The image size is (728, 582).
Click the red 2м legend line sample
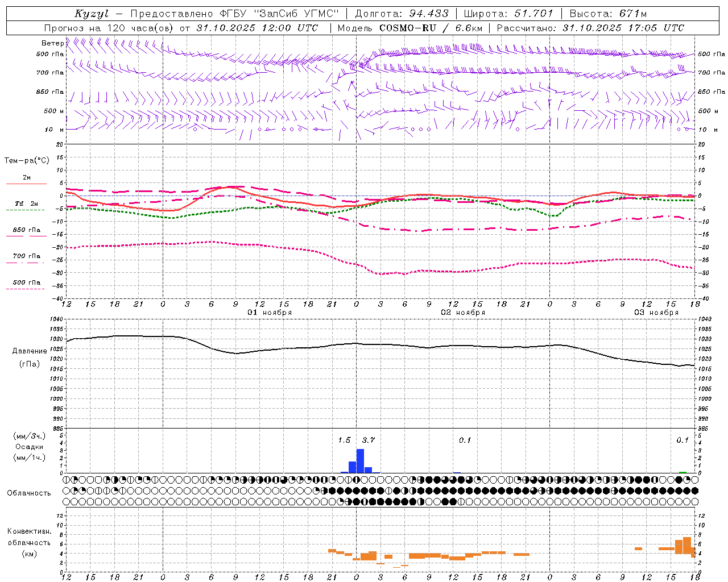[x=26, y=184]
